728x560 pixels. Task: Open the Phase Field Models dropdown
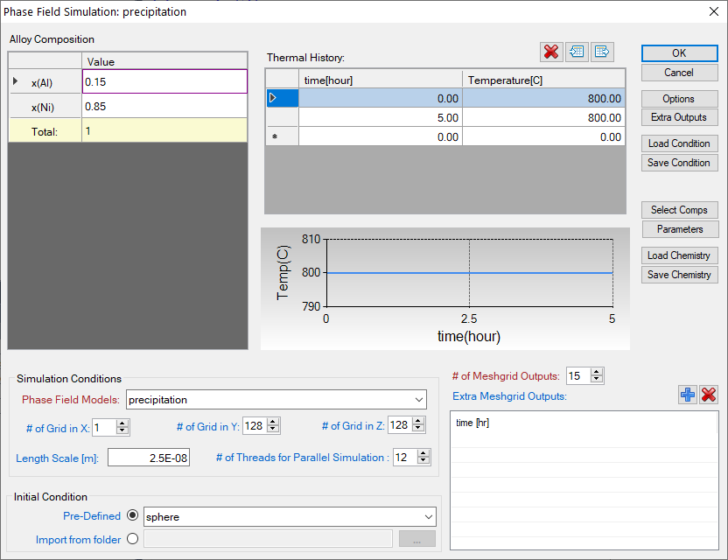click(417, 400)
